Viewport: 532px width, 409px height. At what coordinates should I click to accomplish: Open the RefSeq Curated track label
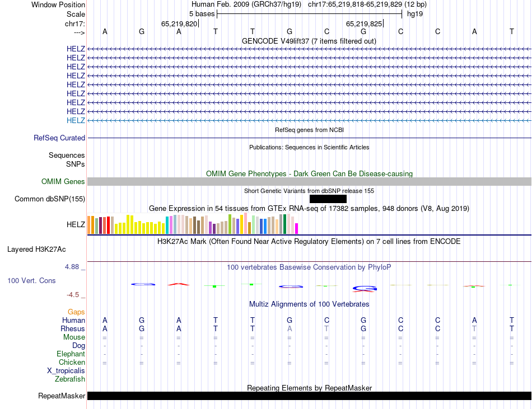[59, 138]
